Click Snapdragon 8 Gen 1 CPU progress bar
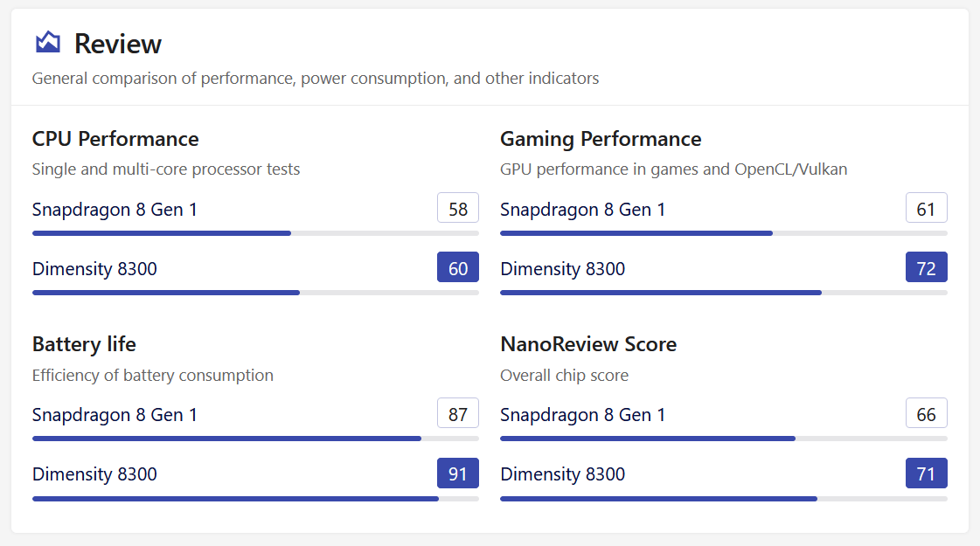The image size is (980, 546). coord(255,233)
